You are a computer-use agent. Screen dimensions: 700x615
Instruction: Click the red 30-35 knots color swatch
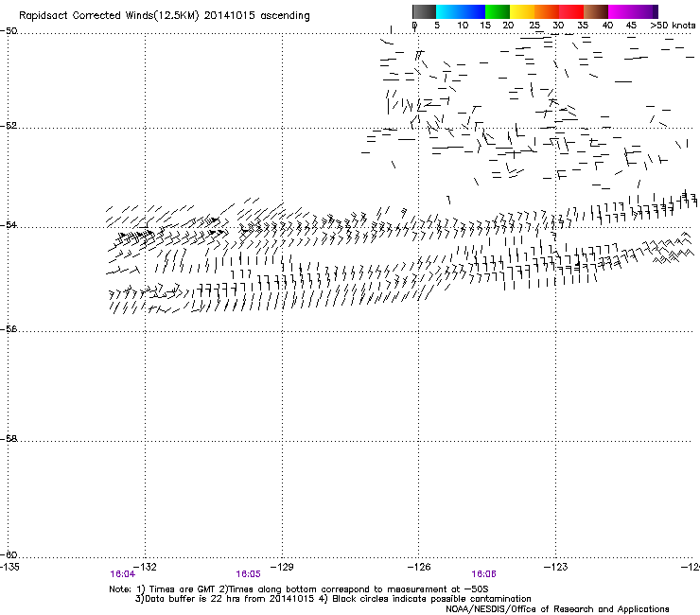click(x=571, y=11)
